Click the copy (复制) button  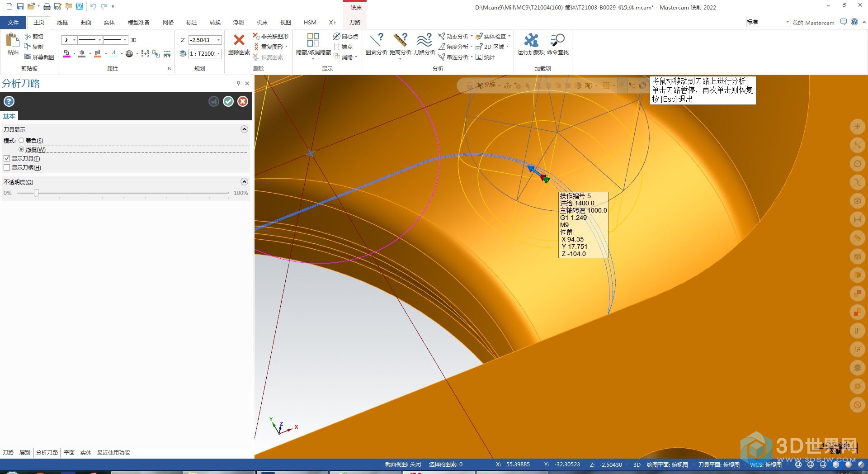point(34,47)
